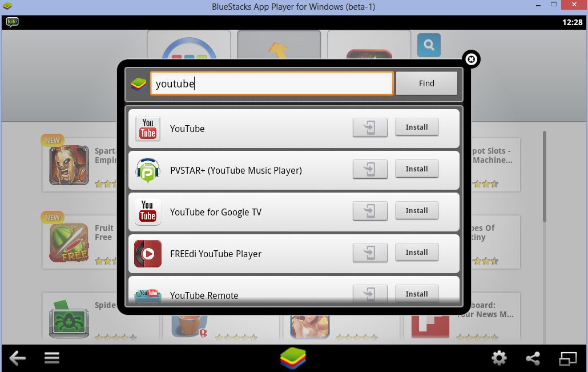The width and height of the screenshot is (588, 372).
Task: Install YouTube Remote
Action: coord(417,294)
